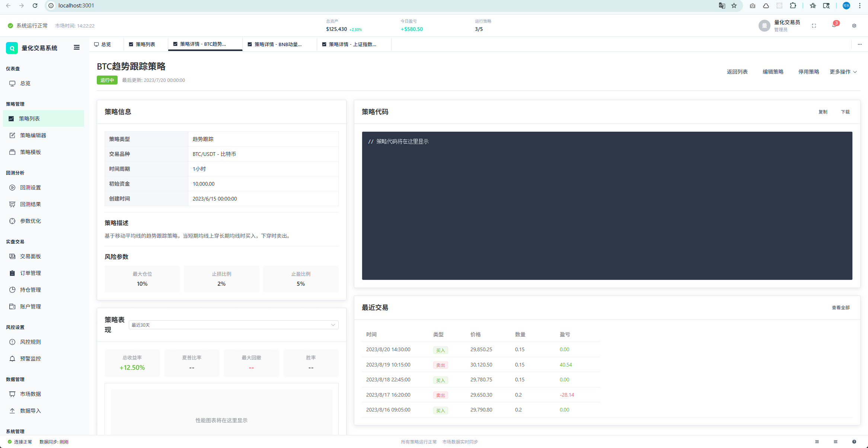Image resolution: width=868 pixels, height=448 pixels.
Task: Open 账户管理 in the sidebar
Action: tap(44, 307)
